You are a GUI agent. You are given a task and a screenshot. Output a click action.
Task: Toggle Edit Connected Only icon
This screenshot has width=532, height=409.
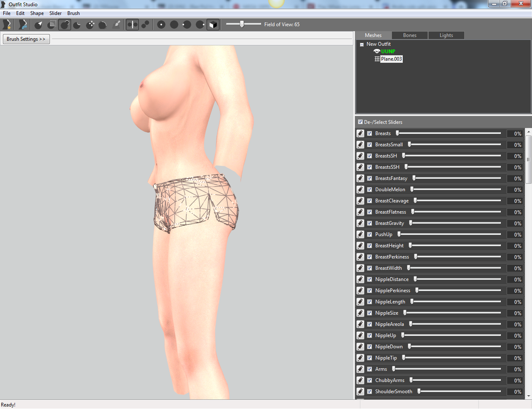pos(145,25)
